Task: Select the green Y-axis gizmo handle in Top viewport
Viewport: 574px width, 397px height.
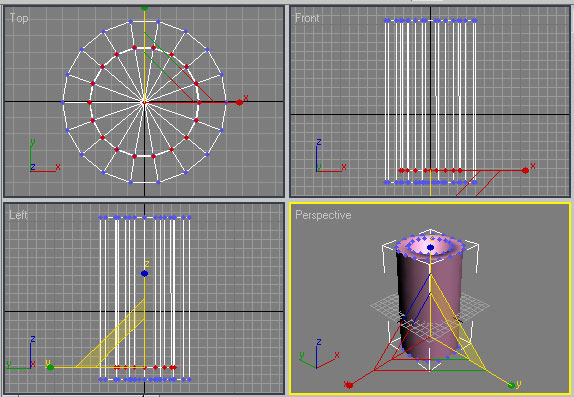Action: (x=144, y=8)
